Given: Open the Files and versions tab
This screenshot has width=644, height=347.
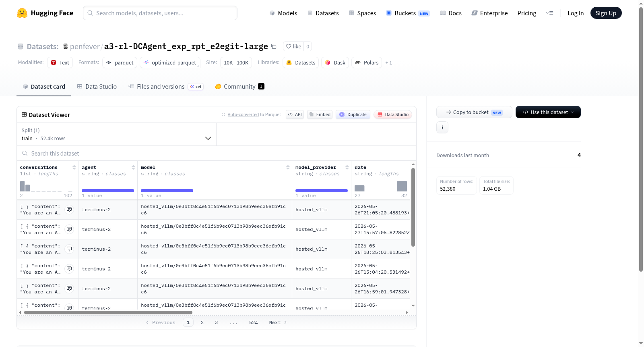Looking at the screenshot, I should (166, 86).
